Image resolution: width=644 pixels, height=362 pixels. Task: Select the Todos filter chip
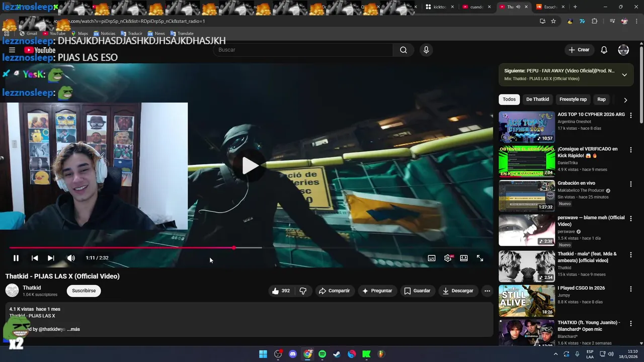tap(509, 100)
